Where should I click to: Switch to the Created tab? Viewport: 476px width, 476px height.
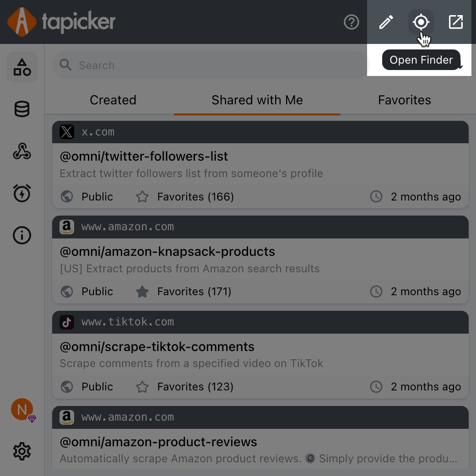113,100
